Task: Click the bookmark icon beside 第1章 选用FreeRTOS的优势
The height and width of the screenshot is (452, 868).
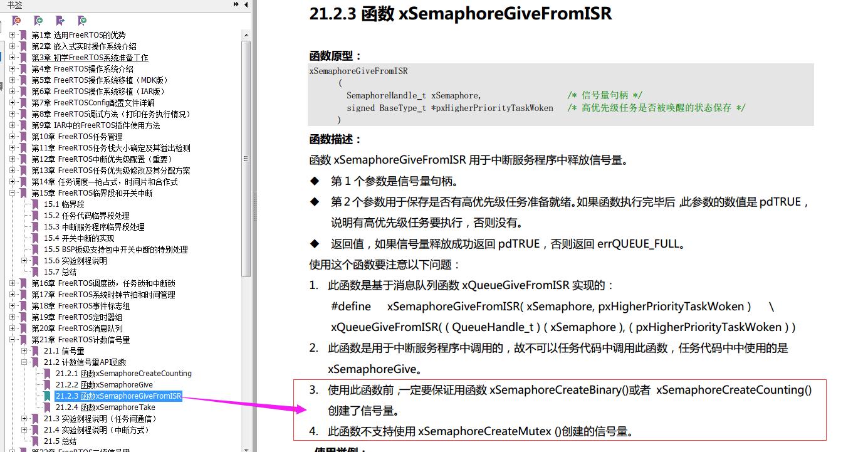Action: (24, 35)
